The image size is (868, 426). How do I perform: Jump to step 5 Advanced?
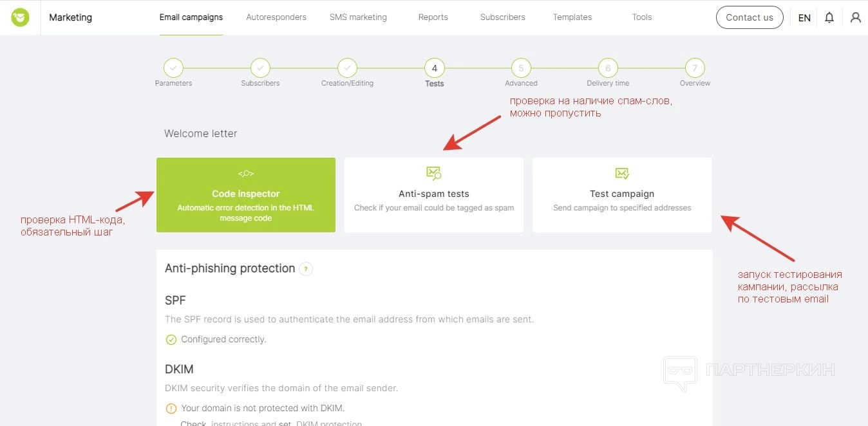tap(521, 68)
